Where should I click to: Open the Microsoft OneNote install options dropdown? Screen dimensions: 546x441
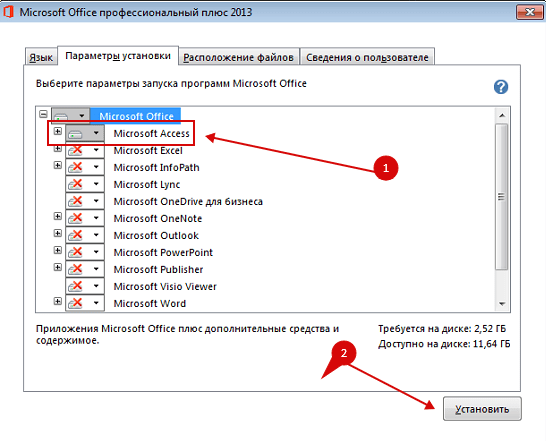[x=96, y=218]
